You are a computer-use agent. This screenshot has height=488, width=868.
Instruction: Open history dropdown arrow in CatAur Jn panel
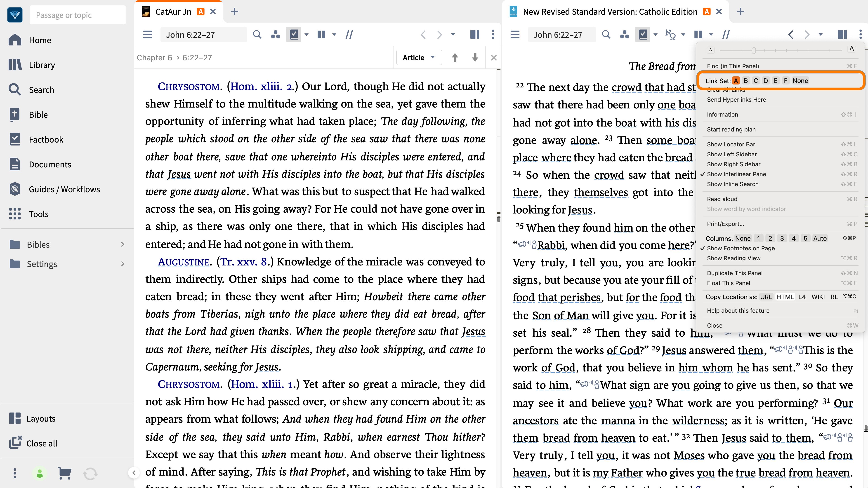point(453,35)
